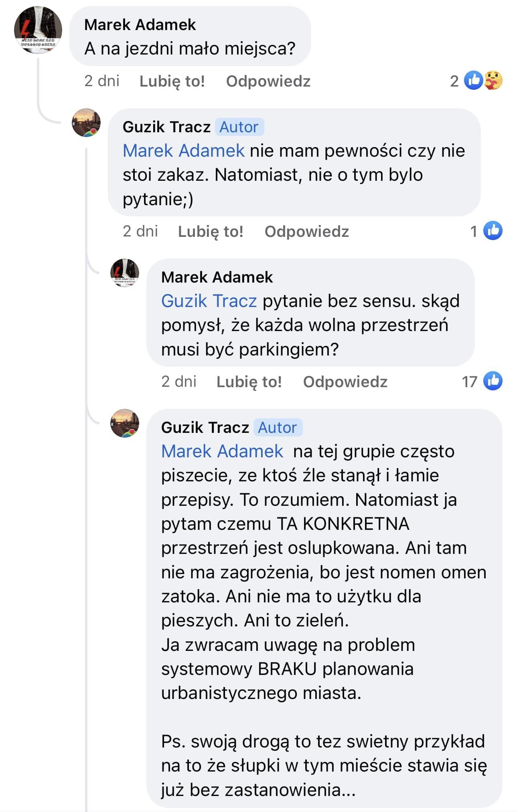The width and height of the screenshot is (517, 812).
Task: Reply to 'nie mam pewności' comment via 'Odpowiedz'
Action: pyautogui.click(x=307, y=231)
